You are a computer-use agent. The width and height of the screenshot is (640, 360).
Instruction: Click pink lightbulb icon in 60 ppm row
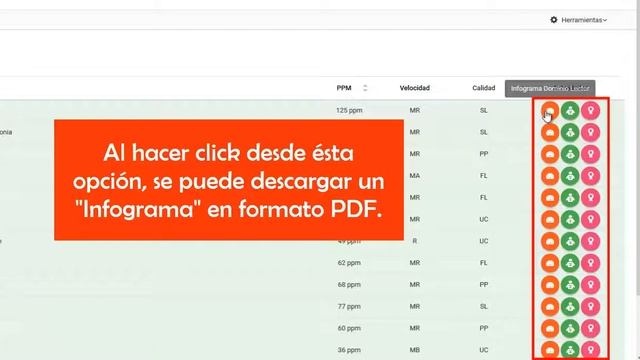click(591, 329)
